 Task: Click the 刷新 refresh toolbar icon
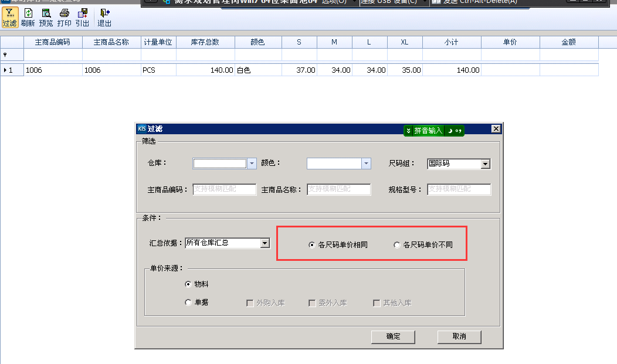coord(28,18)
